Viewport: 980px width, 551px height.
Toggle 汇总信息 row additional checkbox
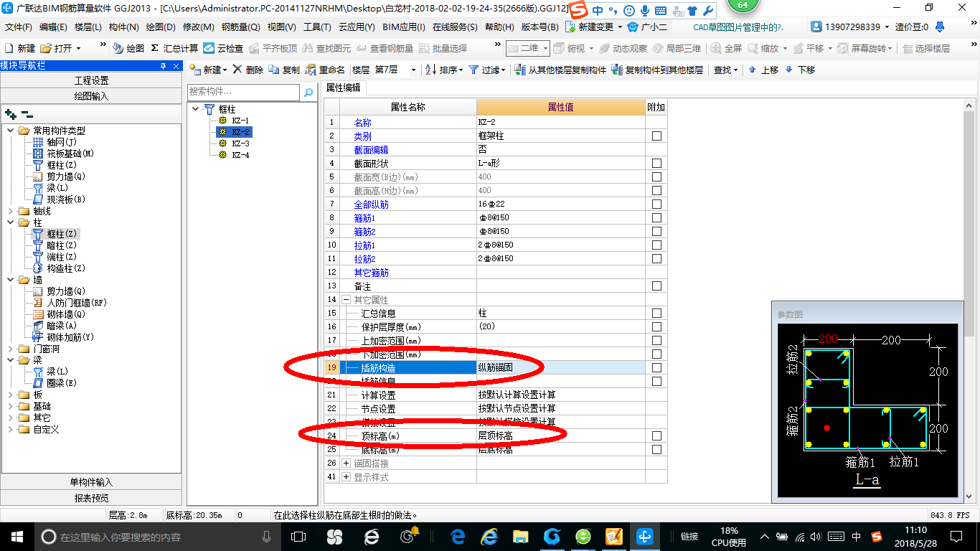[x=656, y=314]
